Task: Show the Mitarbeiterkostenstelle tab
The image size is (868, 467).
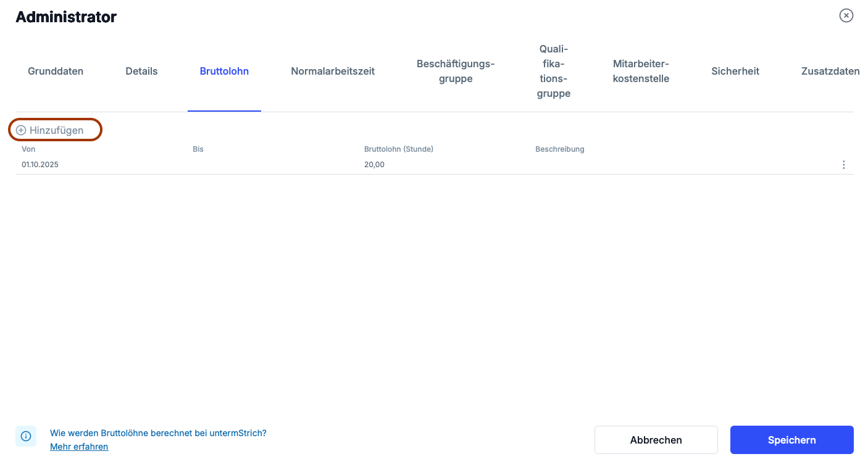Action: tap(641, 71)
